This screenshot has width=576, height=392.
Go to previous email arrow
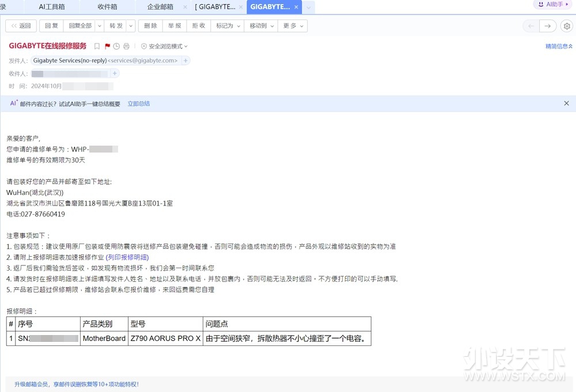point(531,26)
